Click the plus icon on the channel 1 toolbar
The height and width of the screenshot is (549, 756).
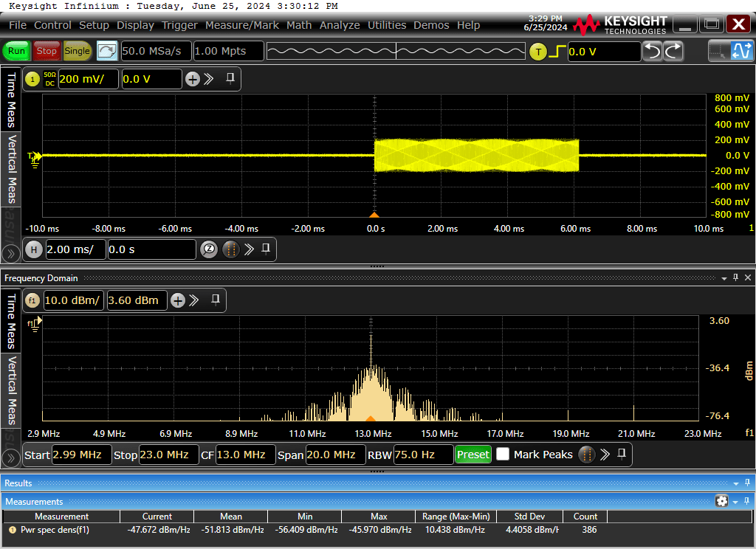193,79
